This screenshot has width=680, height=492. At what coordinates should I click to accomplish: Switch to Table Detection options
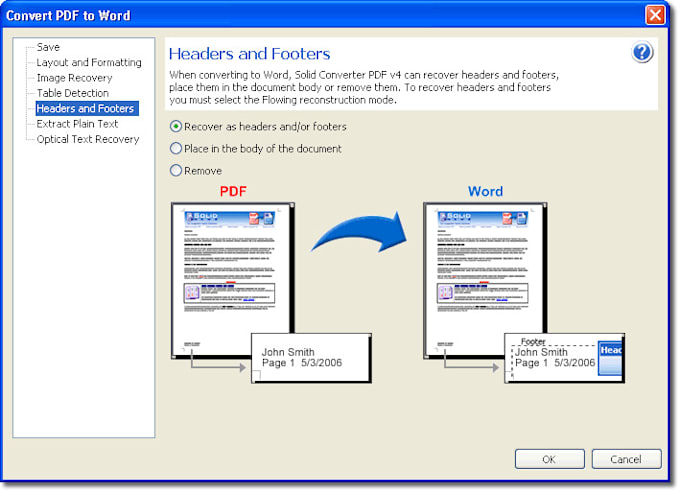pyautogui.click(x=72, y=93)
